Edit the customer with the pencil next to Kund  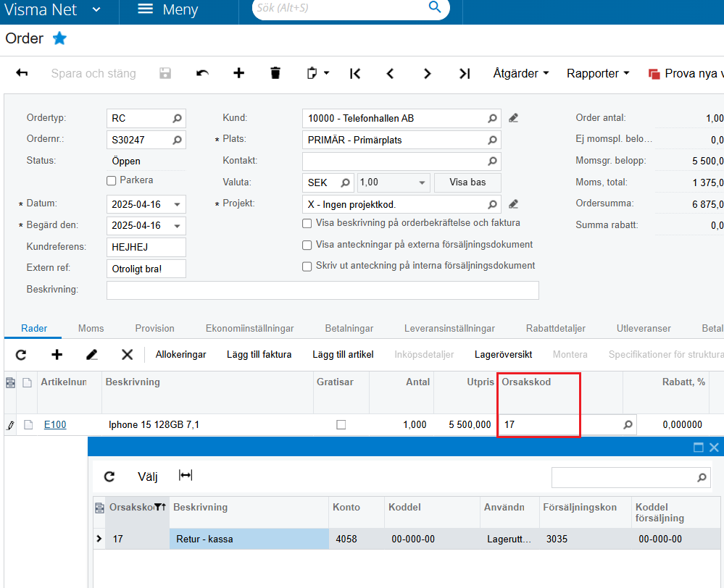(513, 118)
